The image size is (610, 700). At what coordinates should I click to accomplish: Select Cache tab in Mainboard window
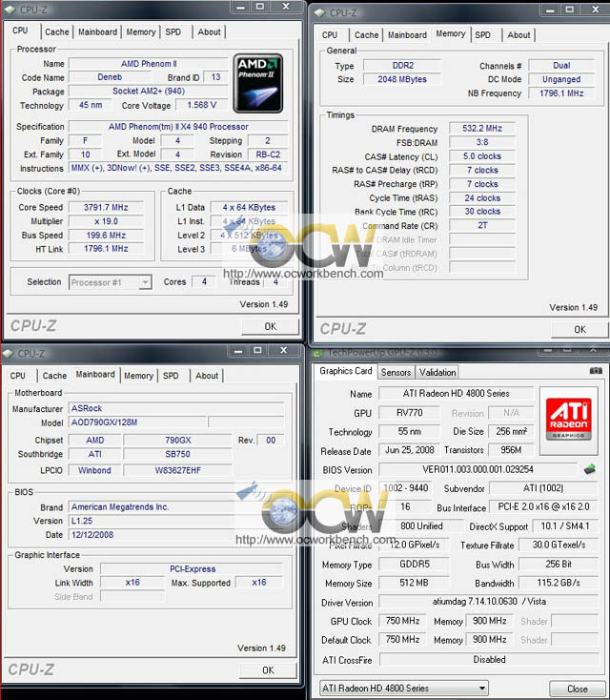tap(55, 376)
